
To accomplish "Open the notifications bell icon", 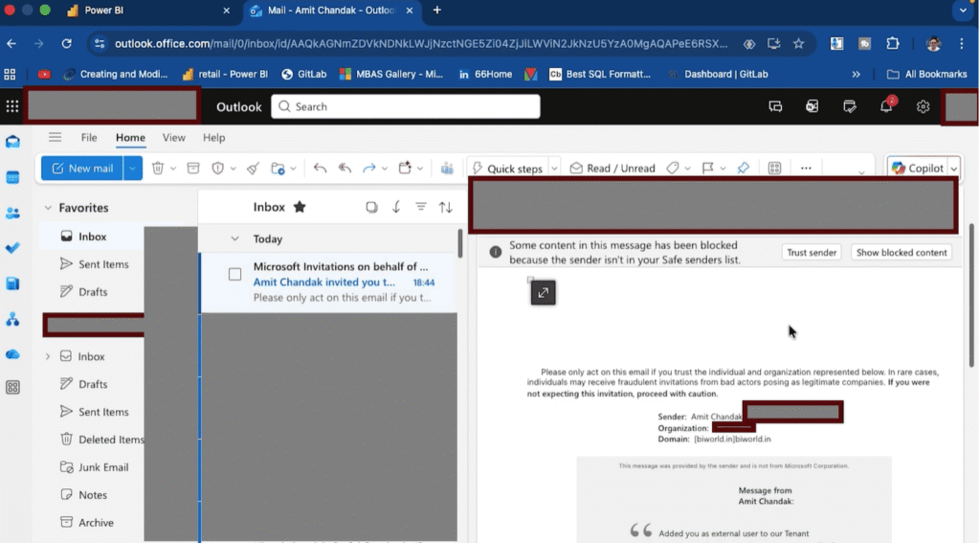I will [886, 105].
